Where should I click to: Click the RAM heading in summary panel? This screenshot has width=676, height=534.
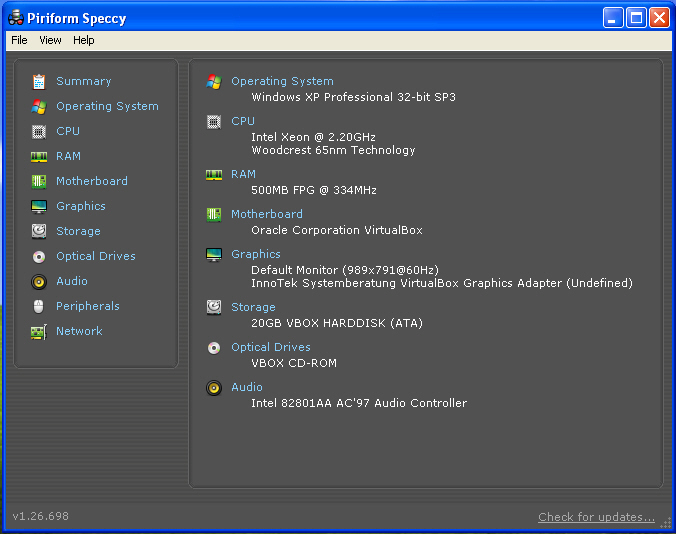tap(244, 174)
